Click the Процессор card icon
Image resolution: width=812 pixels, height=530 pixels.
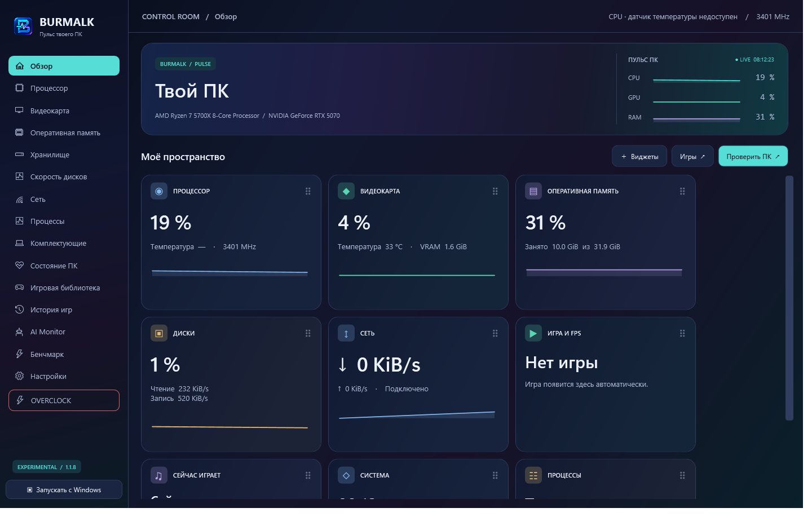159,191
